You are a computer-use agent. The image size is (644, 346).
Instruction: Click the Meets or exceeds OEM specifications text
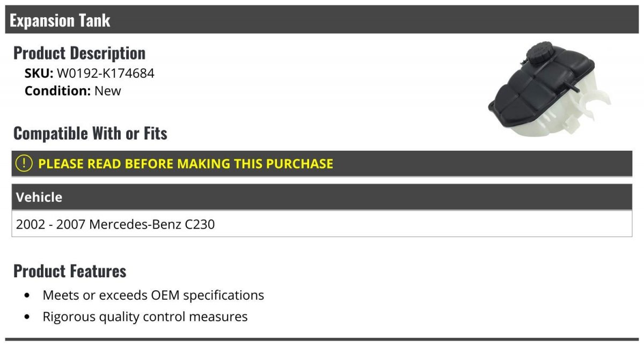point(153,295)
